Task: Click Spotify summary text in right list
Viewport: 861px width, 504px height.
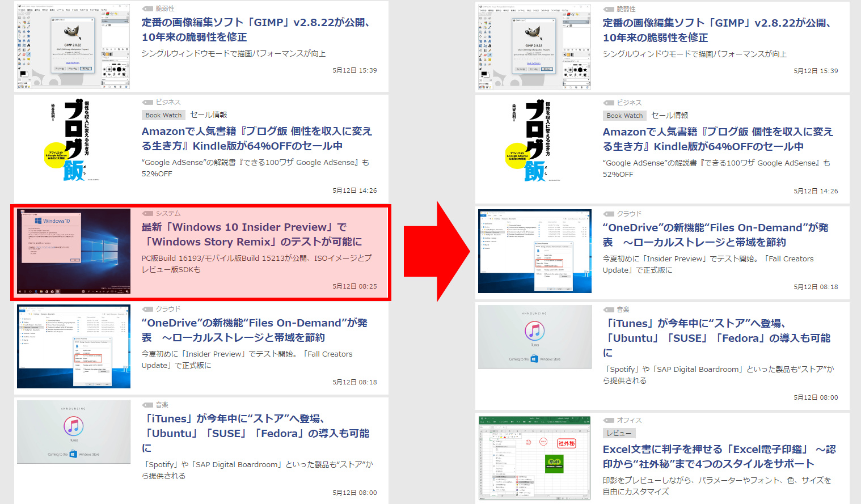Action: click(x=719, y=375)
